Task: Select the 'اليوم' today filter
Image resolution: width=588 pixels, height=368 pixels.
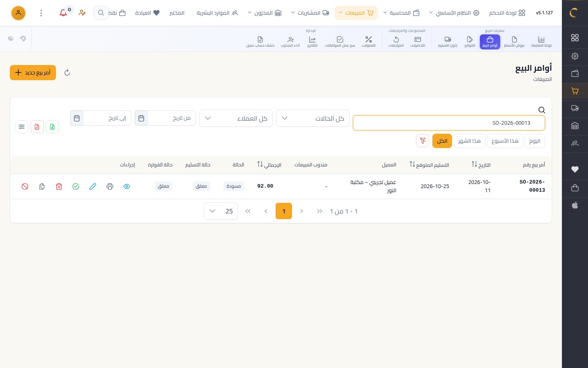Action: click(x=535, y=141)
